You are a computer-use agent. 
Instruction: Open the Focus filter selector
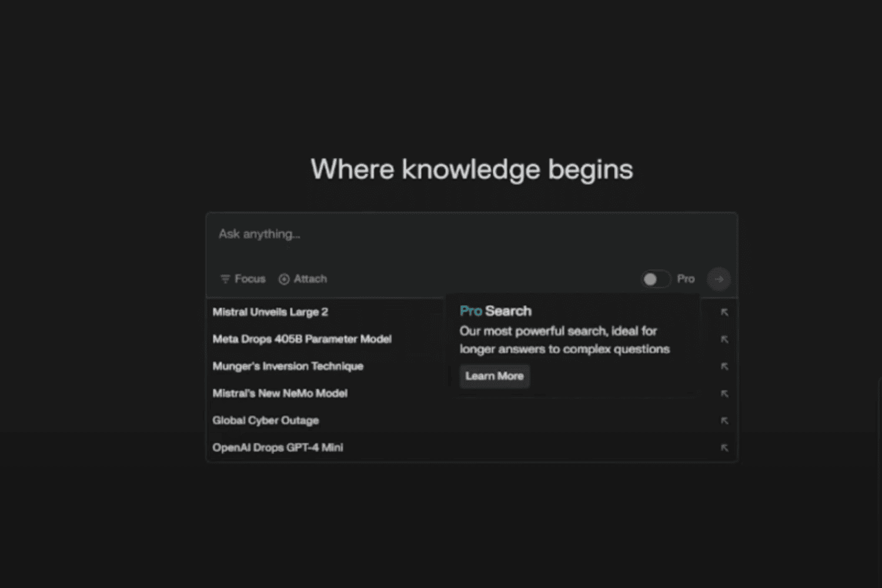(243, 279)
